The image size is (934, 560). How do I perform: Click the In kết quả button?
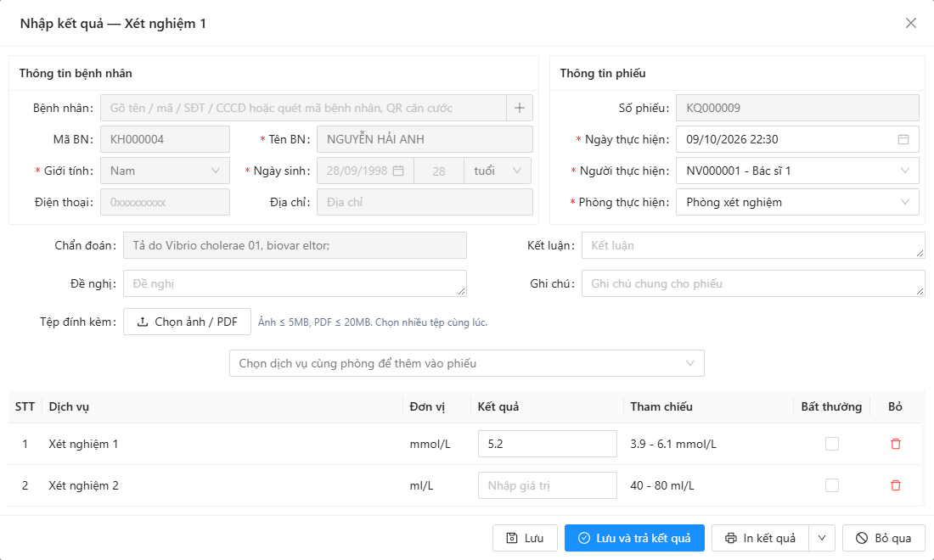[x=760, y=538]
